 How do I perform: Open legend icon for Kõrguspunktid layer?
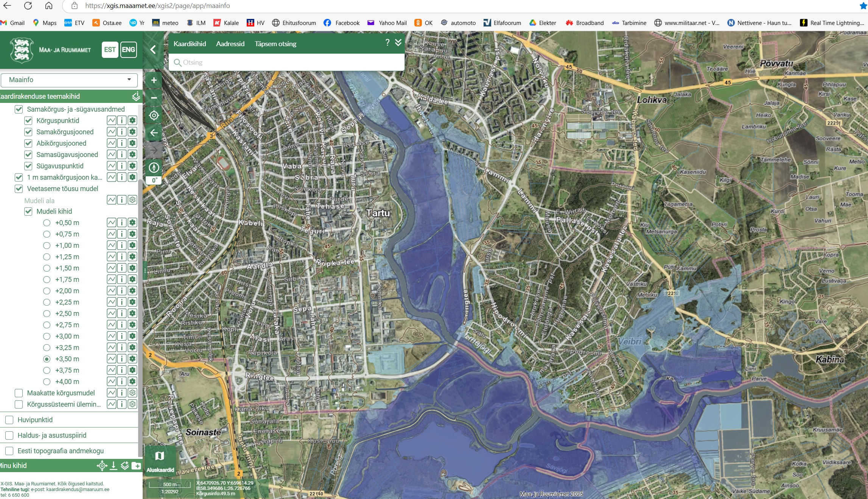pyautogui.click(x=111, y=121)
